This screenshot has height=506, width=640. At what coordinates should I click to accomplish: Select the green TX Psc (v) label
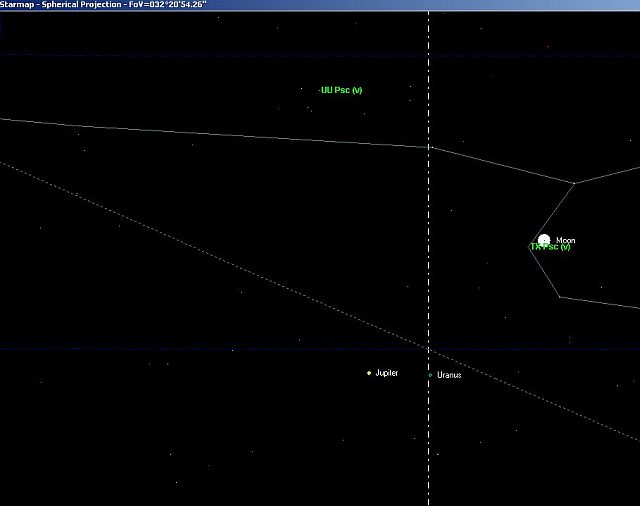pos(551,248)
